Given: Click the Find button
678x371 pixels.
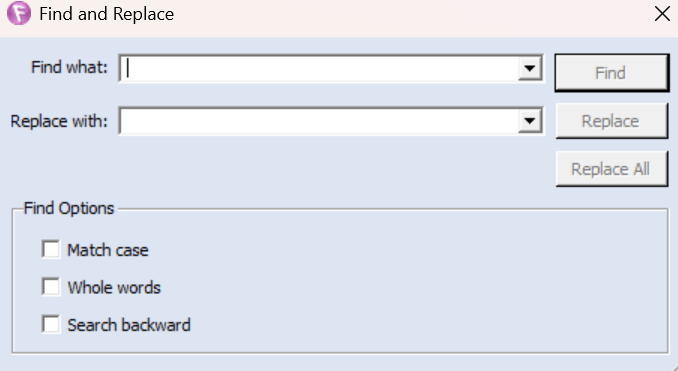Looking at the screenshot, I should [611, 73].
